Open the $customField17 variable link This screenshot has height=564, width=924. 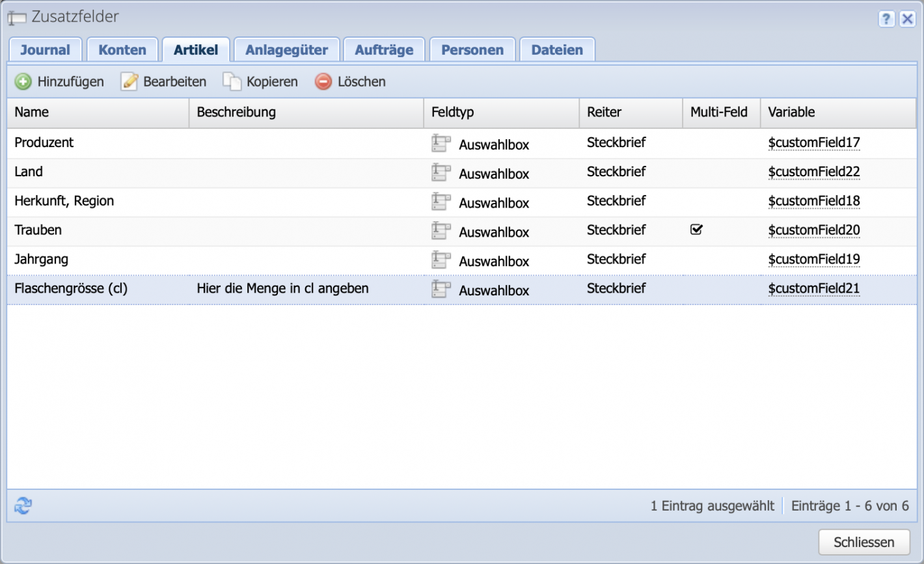tap(813, 142)
